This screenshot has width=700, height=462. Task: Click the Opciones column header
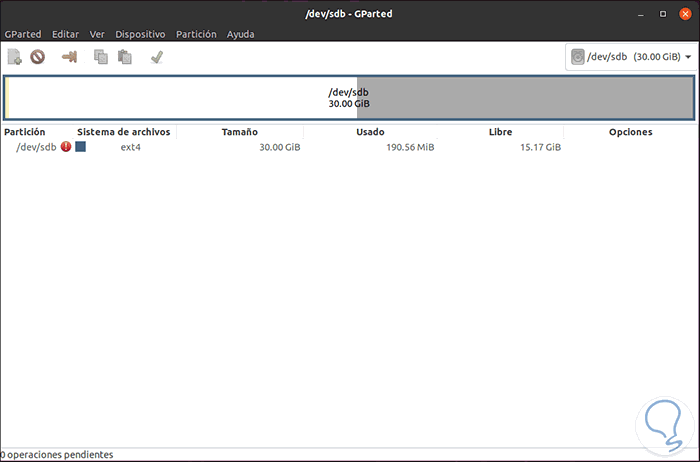point(630,132)
